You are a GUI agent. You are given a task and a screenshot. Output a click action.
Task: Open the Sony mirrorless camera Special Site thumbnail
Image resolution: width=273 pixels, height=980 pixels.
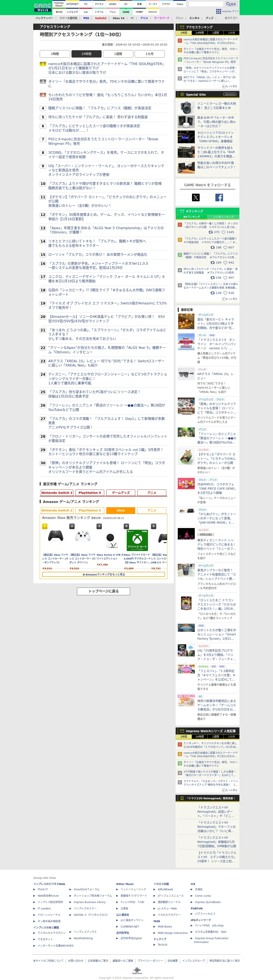[x=186, y=108]
